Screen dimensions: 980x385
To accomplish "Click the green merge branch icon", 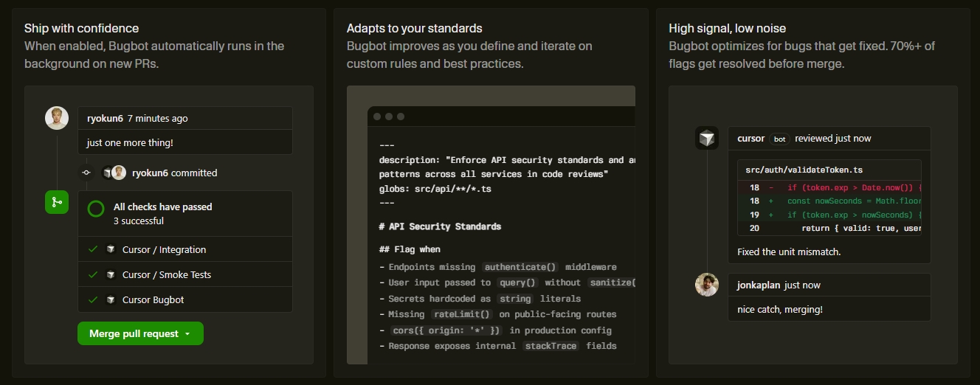I will (x=57, y=202).
